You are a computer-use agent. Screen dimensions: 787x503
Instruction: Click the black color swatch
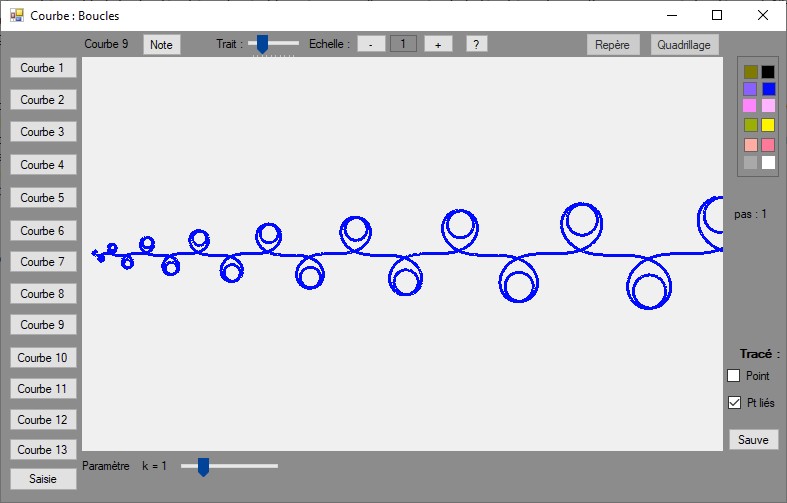pos(768,71)
